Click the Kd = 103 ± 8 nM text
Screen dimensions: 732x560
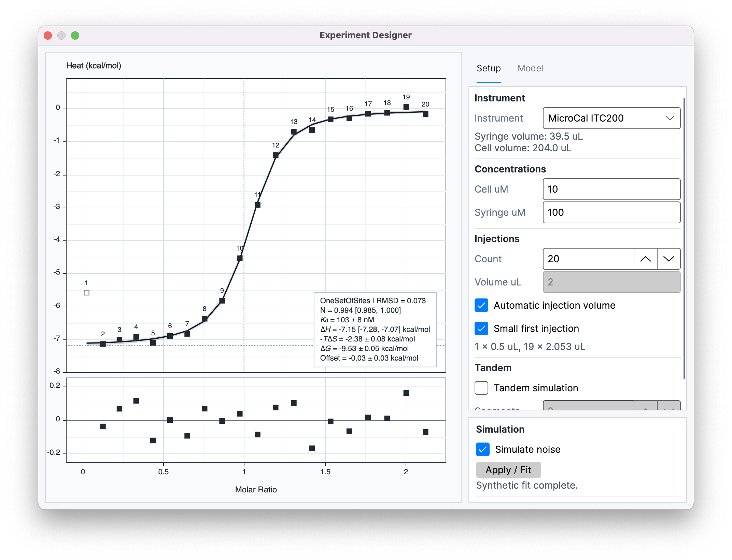[x=347, y=320]
